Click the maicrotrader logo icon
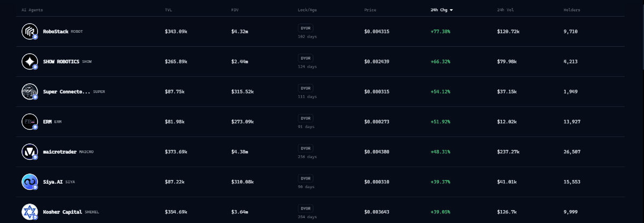This screenshot has width=644, height=223. (29, 152)
